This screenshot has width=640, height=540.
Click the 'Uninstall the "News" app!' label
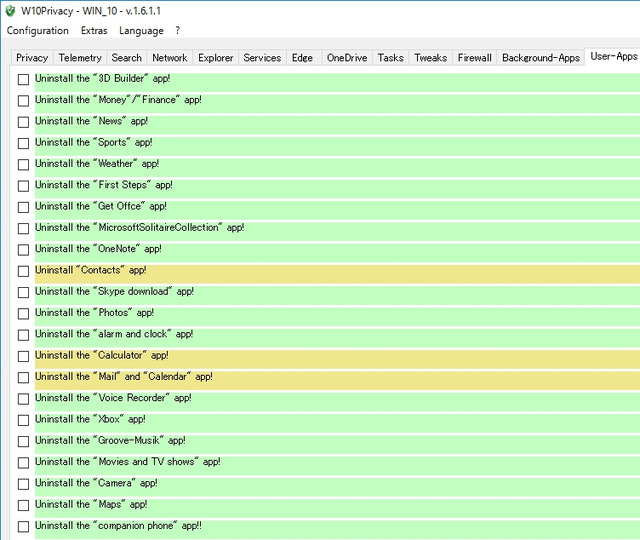91,121
